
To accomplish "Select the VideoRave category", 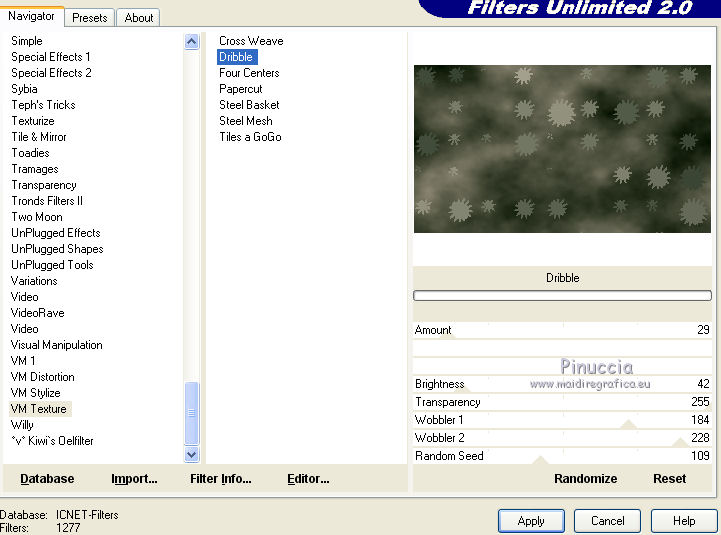I will (x=37, y=313).
